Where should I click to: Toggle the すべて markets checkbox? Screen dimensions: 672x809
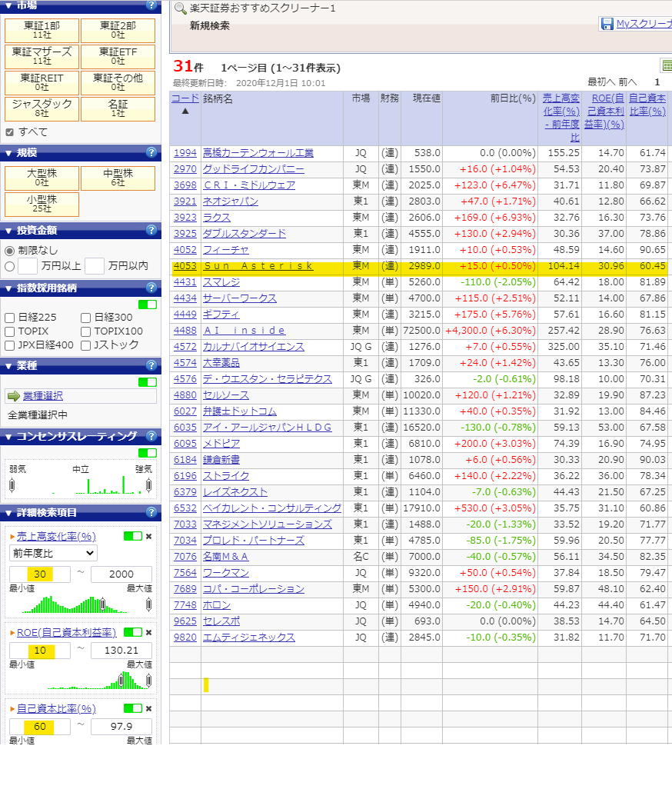click(x=9, y=132)
